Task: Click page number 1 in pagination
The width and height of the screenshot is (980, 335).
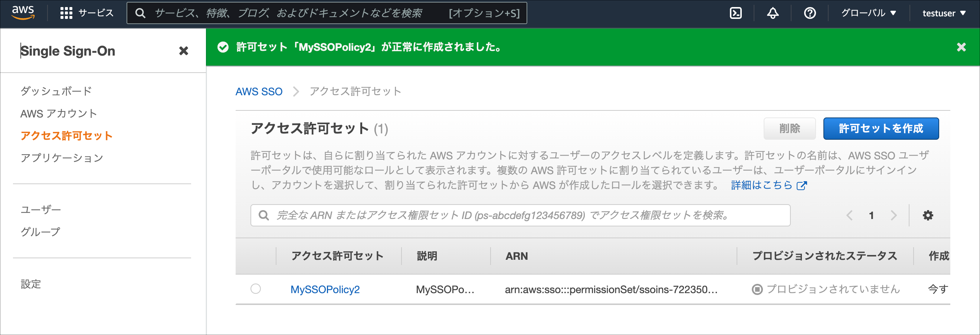Action: (871, 215)
